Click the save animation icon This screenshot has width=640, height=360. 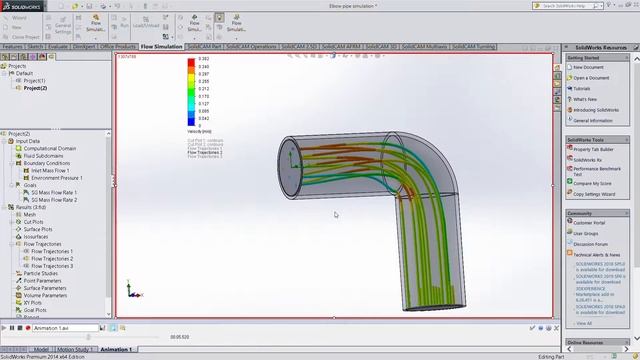click(x=102, y=328)
